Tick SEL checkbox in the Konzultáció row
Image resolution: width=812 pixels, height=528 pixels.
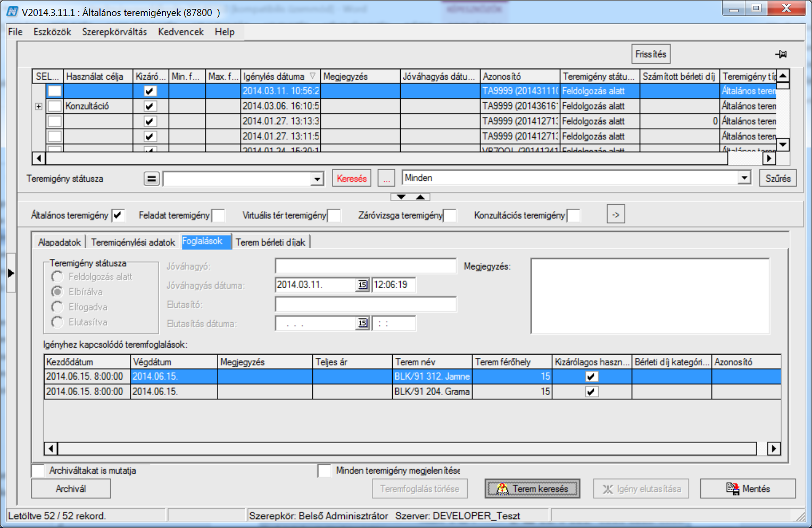pyautogui.click(x=54, y=106)
